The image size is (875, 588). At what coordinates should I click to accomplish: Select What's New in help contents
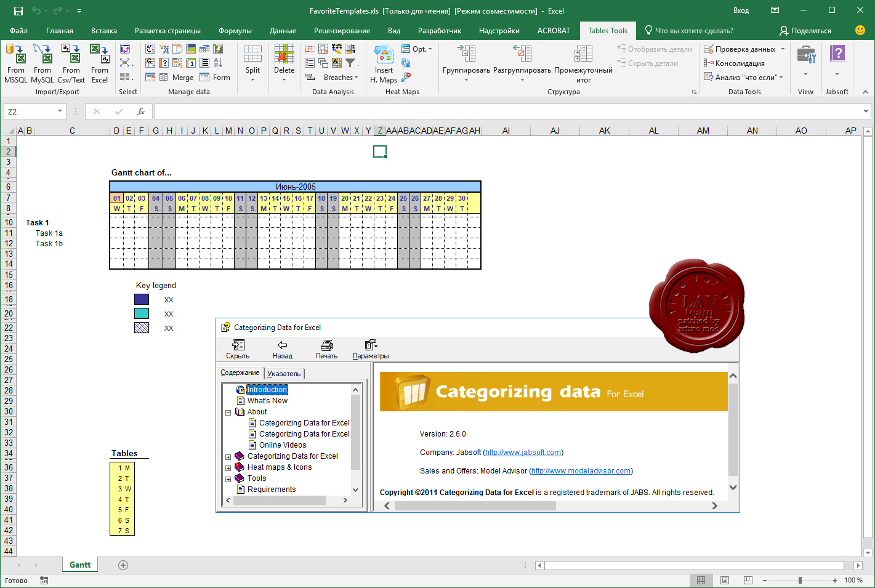click(267, 401)
